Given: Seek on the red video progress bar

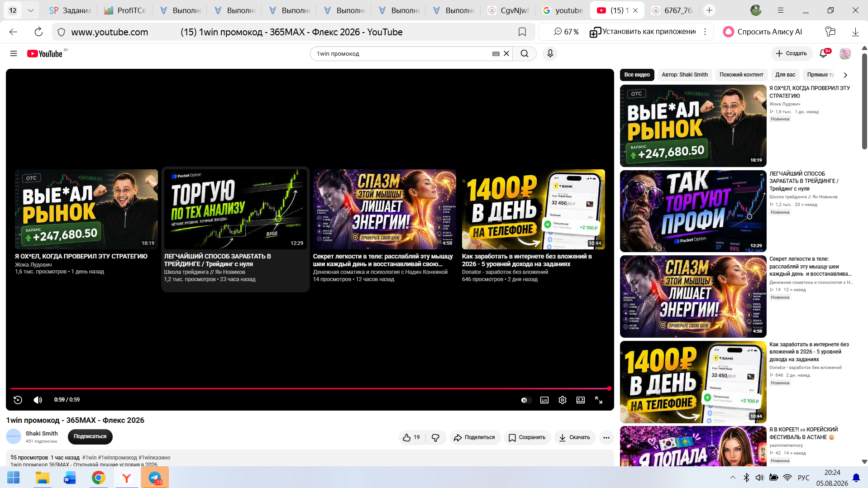Looking at the screenshot, I should [x=310, y=388].
